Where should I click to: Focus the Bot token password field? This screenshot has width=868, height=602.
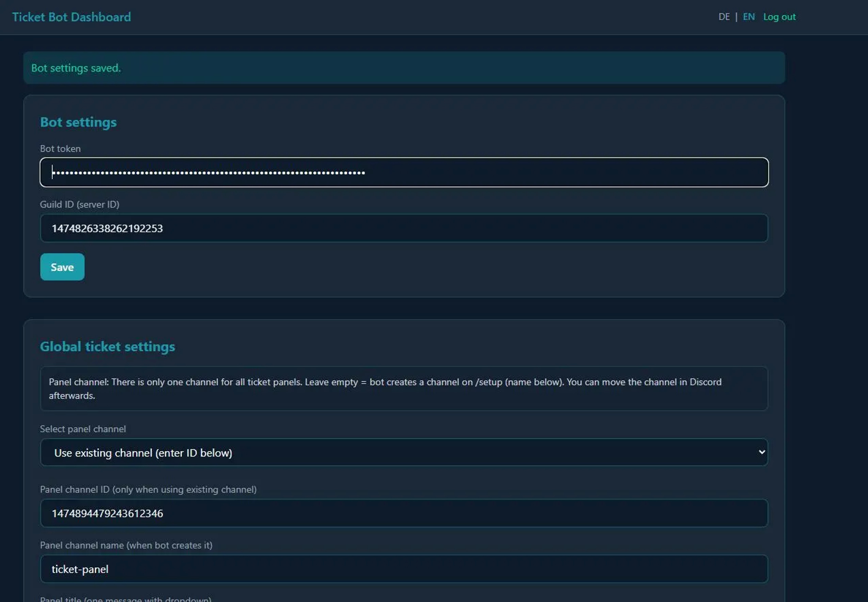point(404,172)
